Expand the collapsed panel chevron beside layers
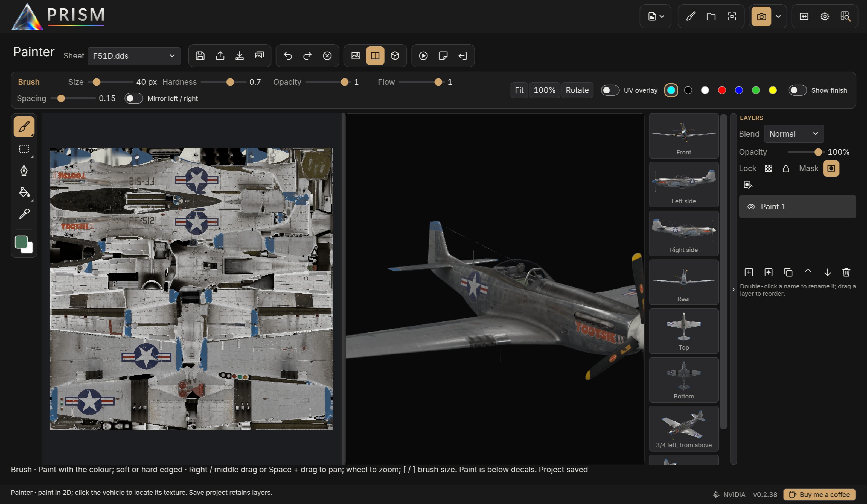Screen dimensions: 867x504 [x=734, y=289]
